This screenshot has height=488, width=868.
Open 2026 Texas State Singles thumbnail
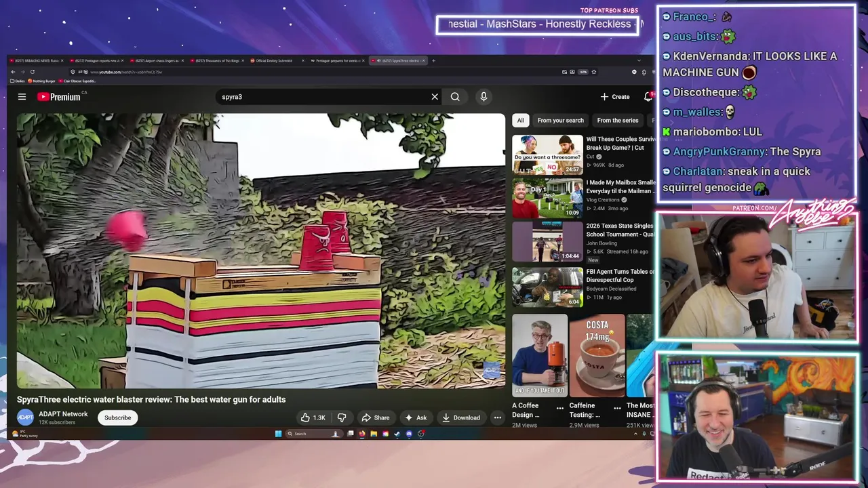pyautogui.click(x=547, y=241)
